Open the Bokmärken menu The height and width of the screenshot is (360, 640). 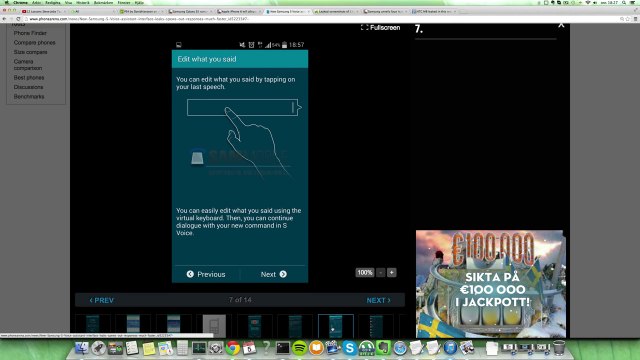pos(103,2)
